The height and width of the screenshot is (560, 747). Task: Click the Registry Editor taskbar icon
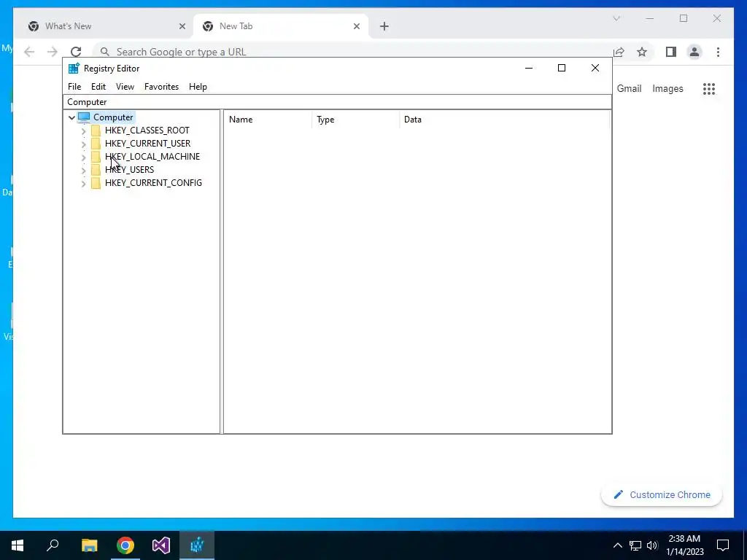[197, 545]
